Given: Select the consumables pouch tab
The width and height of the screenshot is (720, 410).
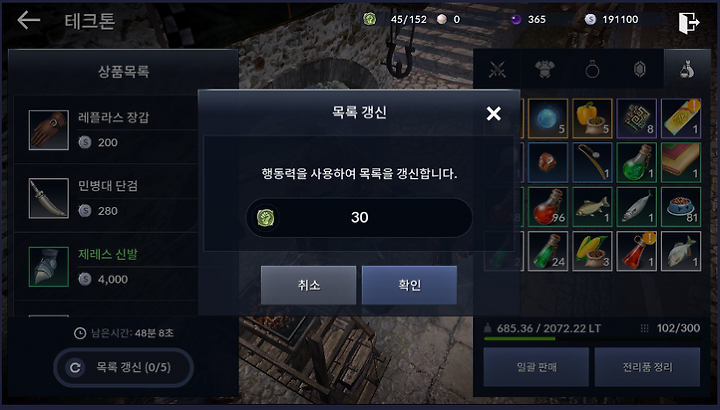Looking at the screenshot, I should click(687, 70).
